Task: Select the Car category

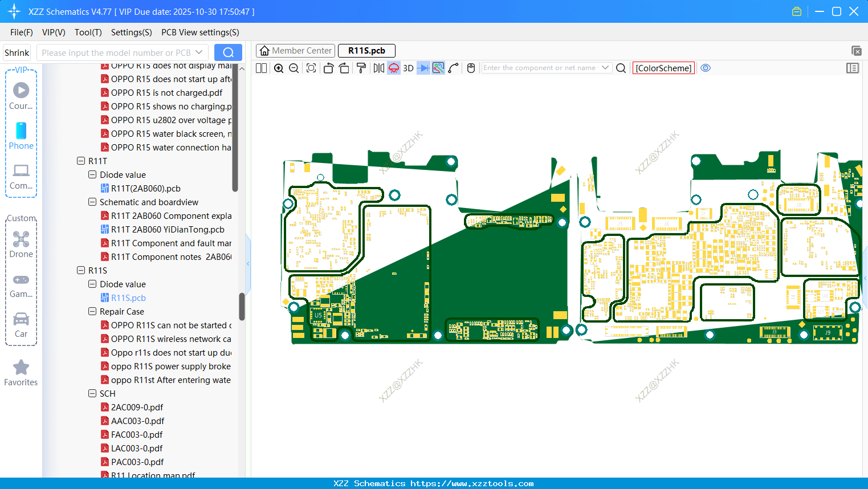Action: [21, 325]
